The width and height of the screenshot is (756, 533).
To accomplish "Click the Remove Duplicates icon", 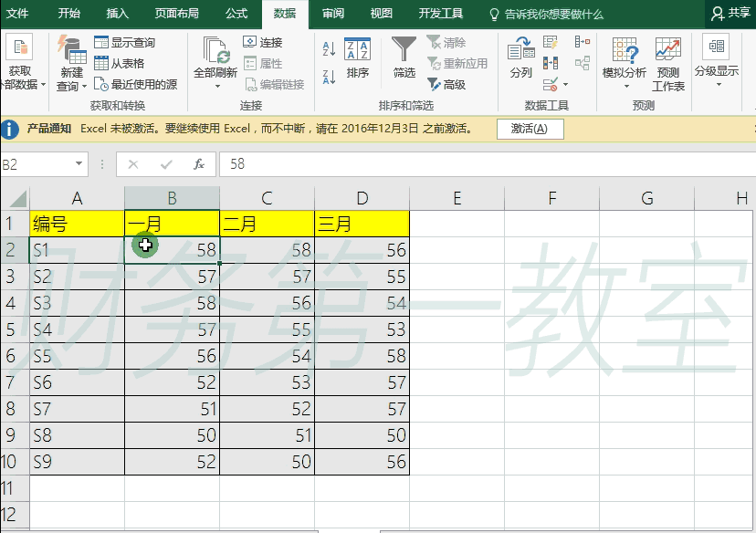I will click(x=551, y=63).
